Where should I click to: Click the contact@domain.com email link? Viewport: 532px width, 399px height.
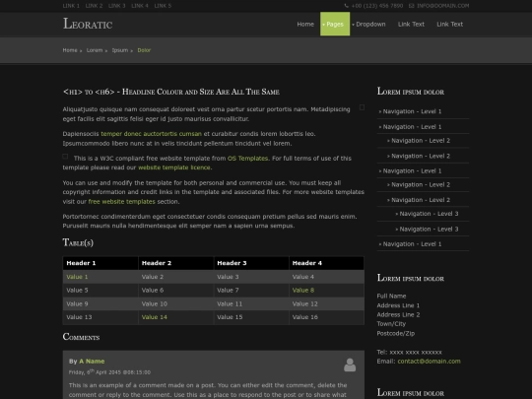click(429, 361)
